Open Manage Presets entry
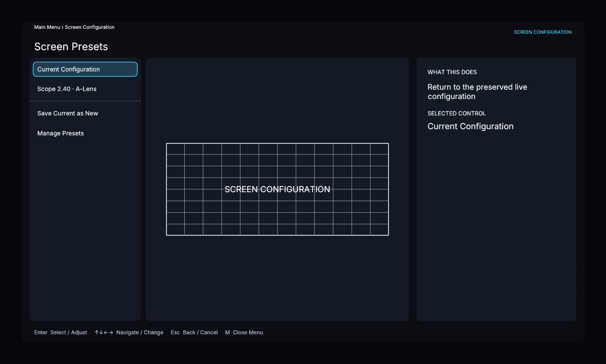 pos(85,133)
